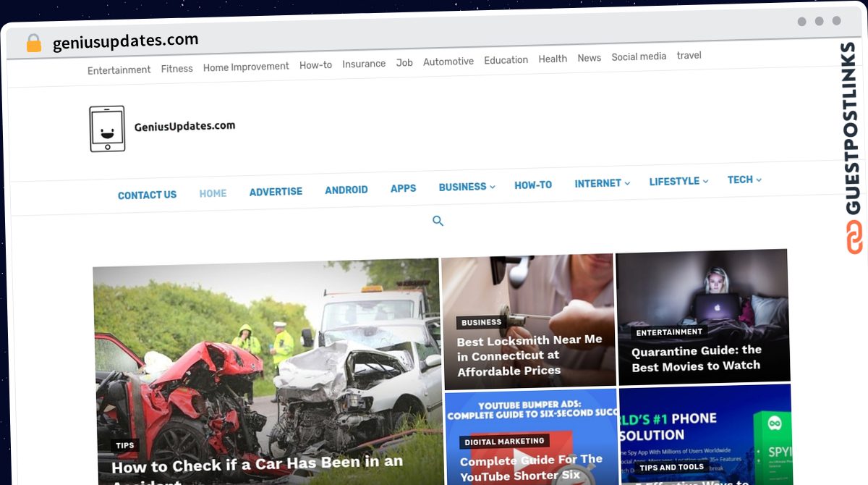Open the Android menu item
The width and height of the screenshot is (868, 485).
tap(346, 190)
